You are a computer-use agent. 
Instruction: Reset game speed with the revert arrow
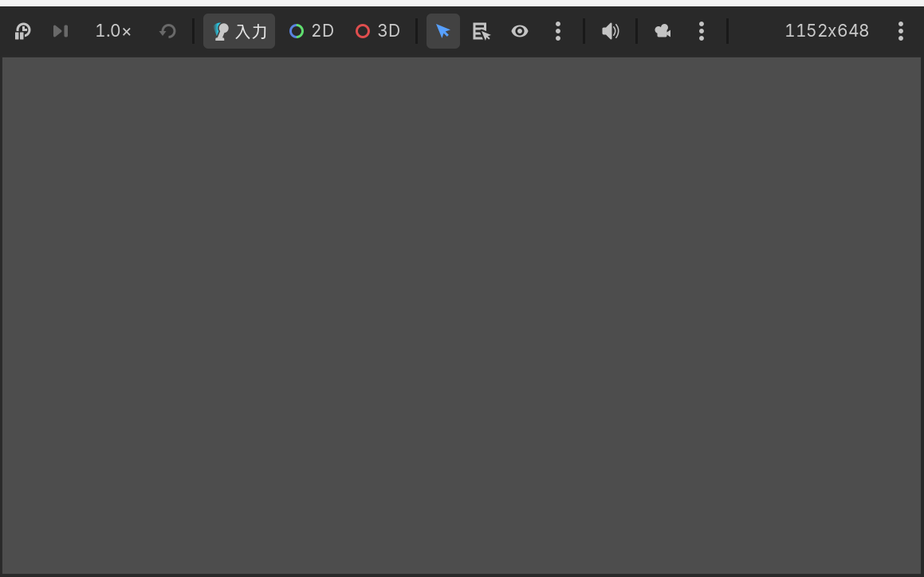click(168, 31)
